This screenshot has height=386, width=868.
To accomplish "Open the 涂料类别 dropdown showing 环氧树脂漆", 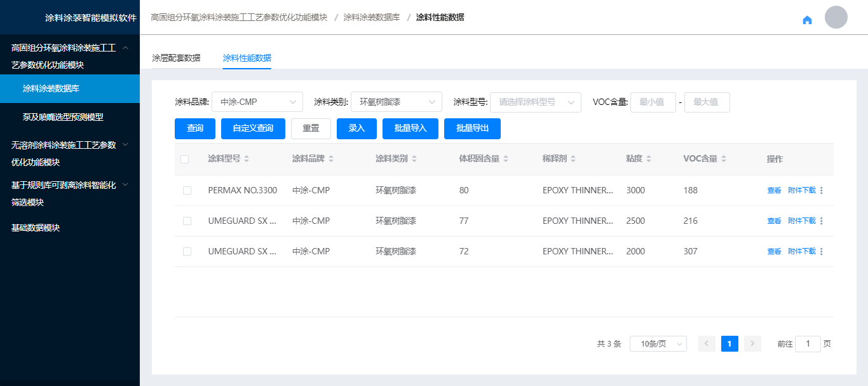I will coord(396,102).
